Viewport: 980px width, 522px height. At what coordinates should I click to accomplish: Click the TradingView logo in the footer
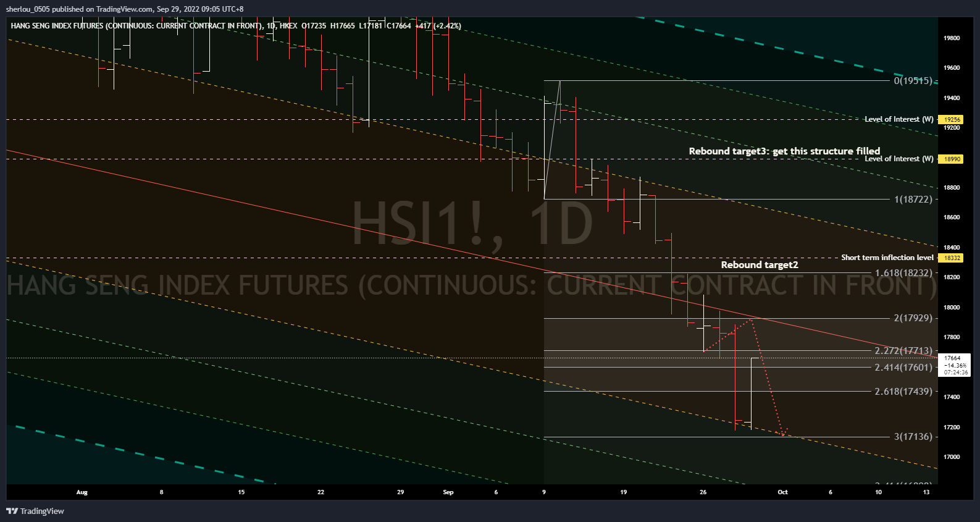coord(35,511)
